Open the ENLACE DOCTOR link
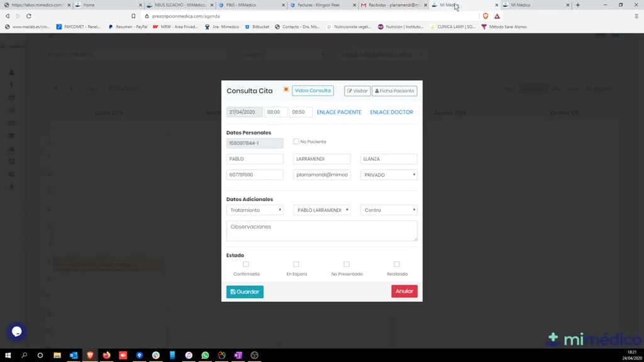Image resolution: width=644 pixels, height=362 pixels. pyautogui.click(x=391, y=112)
